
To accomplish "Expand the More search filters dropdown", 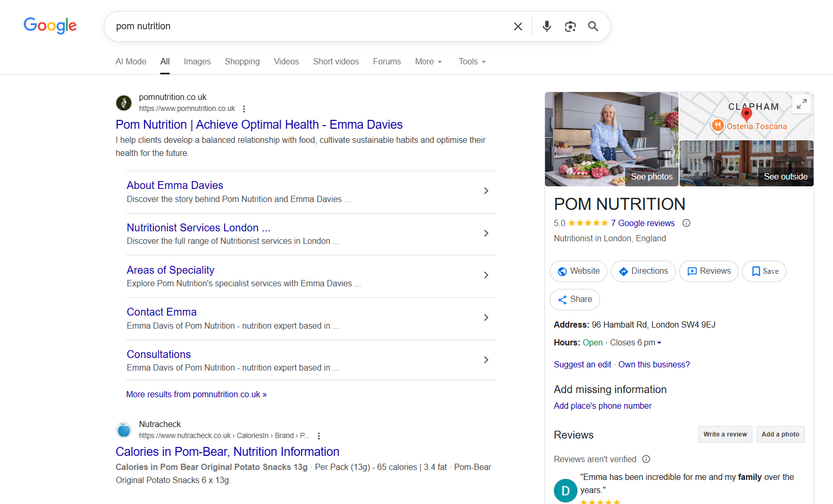I will pos(428,62).
